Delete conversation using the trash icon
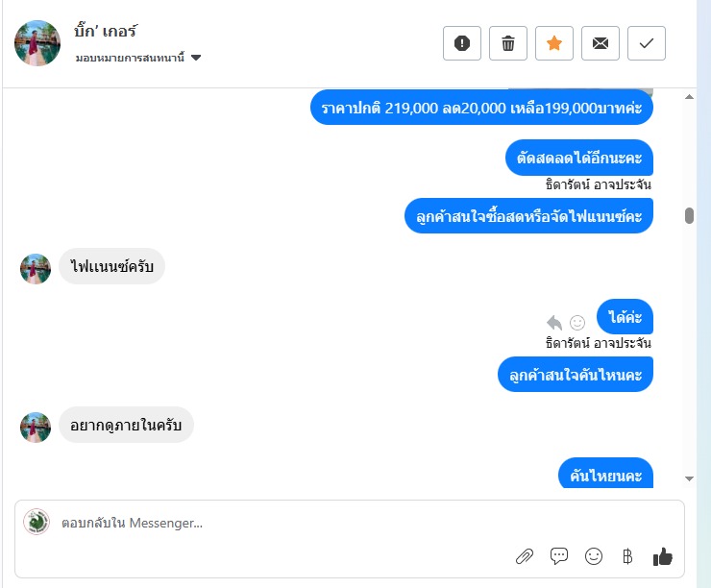The width and height of the screenshot is (711, 588). [508, 43]
